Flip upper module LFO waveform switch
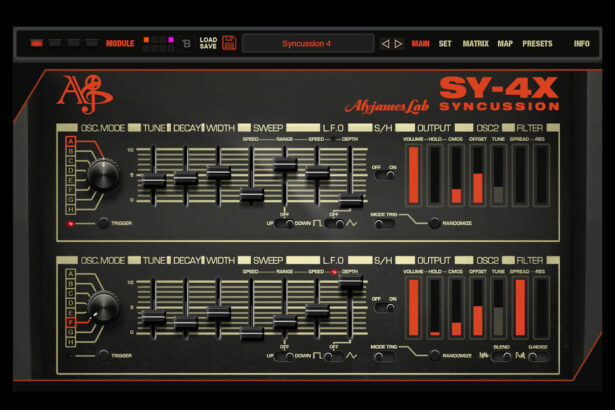This screenshot has height=410, width=615. (335, 223)
